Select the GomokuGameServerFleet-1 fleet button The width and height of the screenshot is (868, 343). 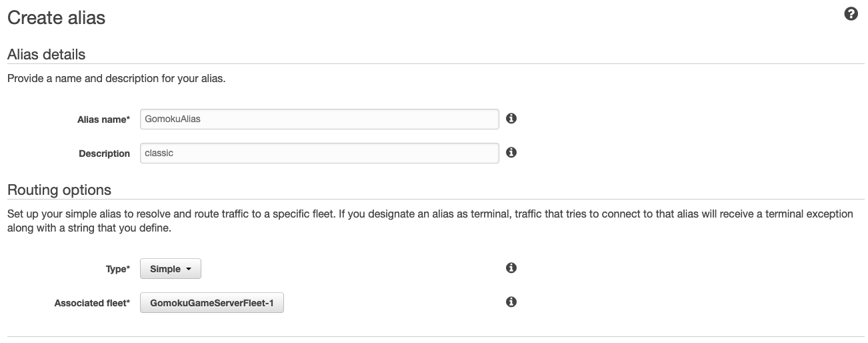pos(212,304)
